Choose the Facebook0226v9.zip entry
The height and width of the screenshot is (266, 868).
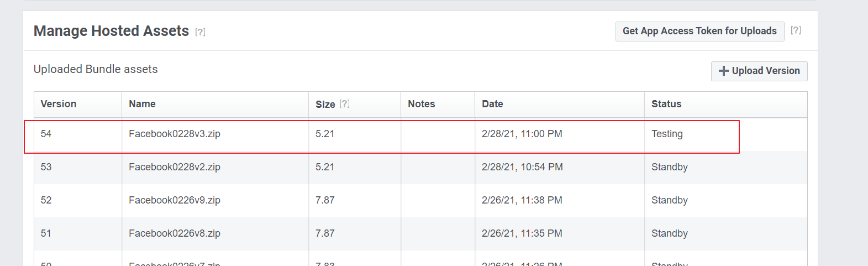(175, 200)
